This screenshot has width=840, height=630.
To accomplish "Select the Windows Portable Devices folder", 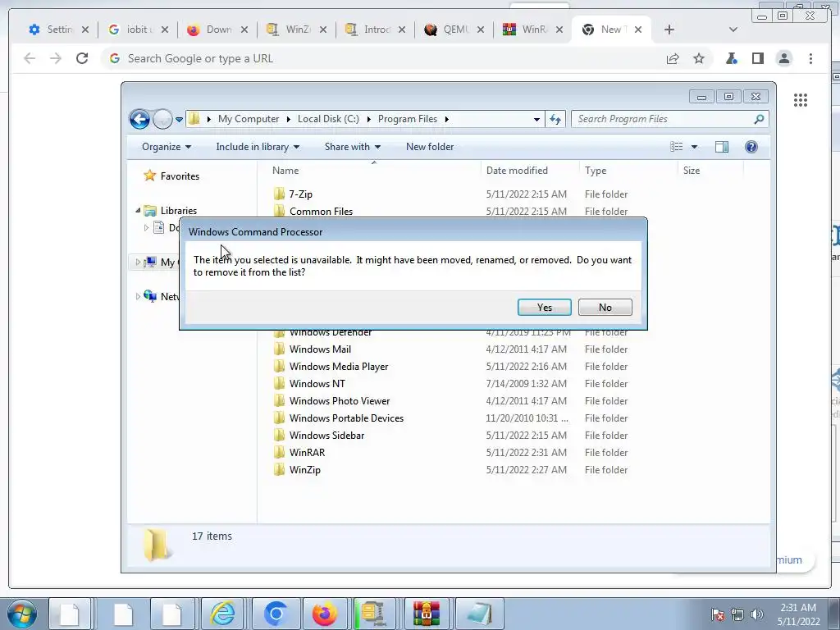I will (346, 418).
